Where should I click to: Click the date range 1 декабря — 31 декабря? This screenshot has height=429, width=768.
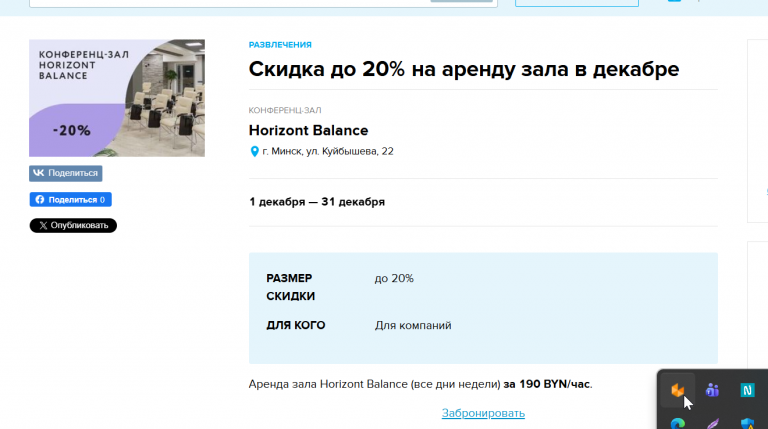click(x=317, y=202)
